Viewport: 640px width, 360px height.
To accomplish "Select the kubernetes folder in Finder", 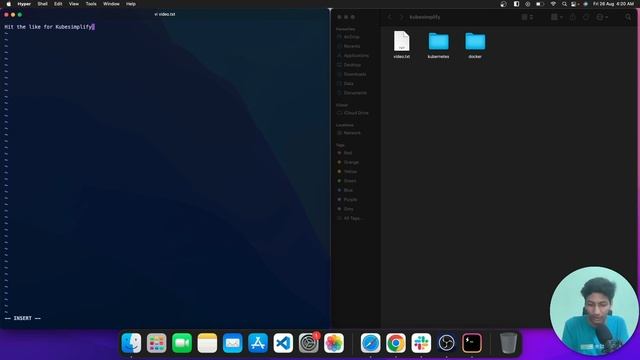I will tap(438, 45).
